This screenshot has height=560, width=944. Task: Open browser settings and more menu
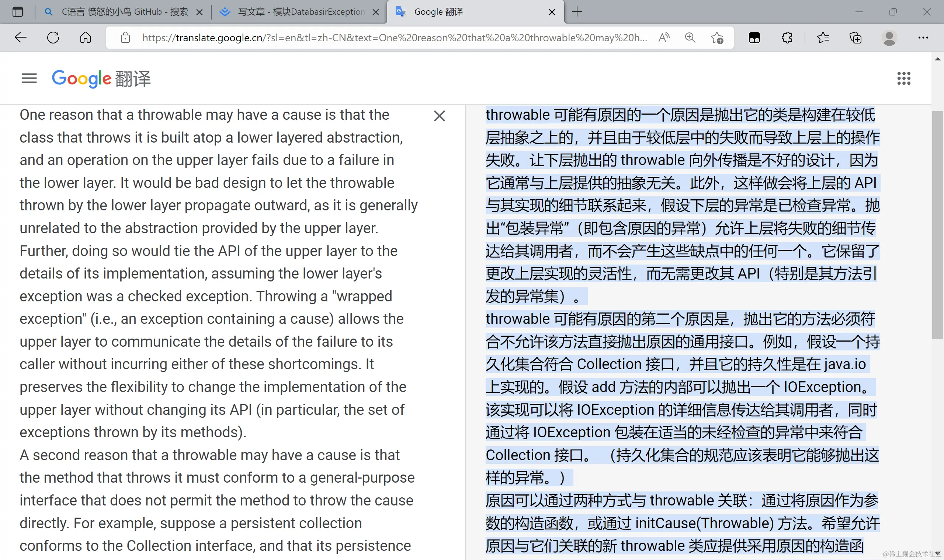[x=923, y=38]
